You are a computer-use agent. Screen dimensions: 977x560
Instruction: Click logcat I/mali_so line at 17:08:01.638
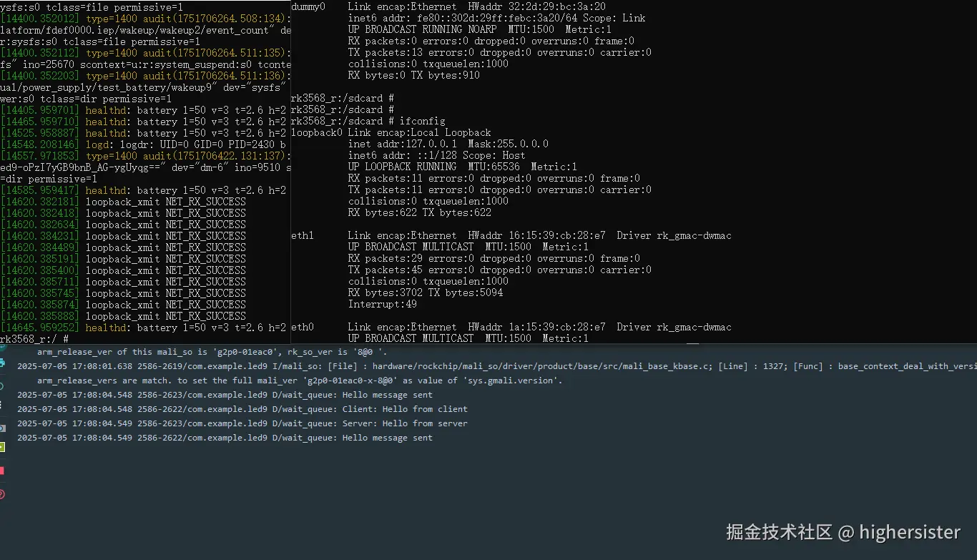pyautogui.click(x=497, y=366)
